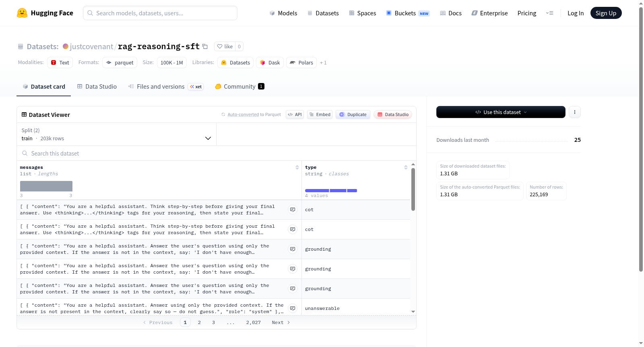This screenshot has height=347, width=644.
Task: Expand the extra navigation menu icon
Action: tap(549, 13)
